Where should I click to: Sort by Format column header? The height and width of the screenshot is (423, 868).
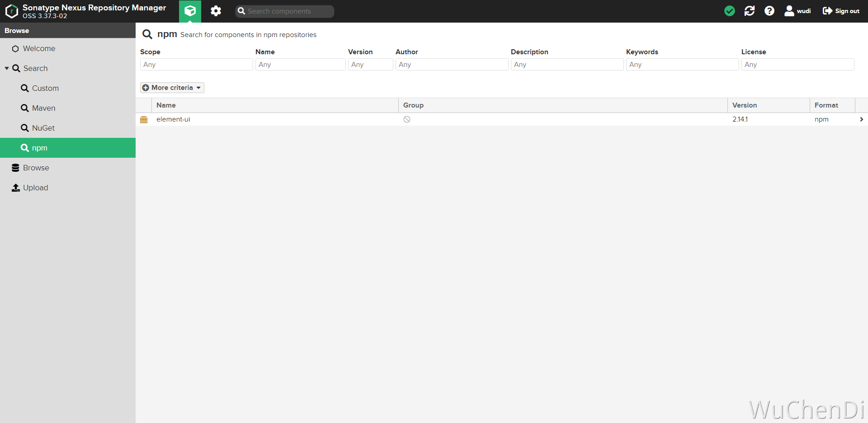tap(832, 105)
